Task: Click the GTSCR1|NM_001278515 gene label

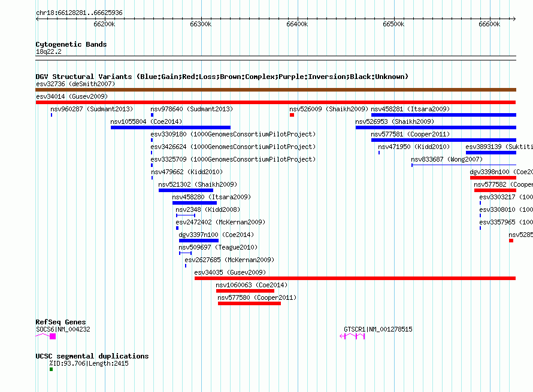Action: click(x=378, y=329)
